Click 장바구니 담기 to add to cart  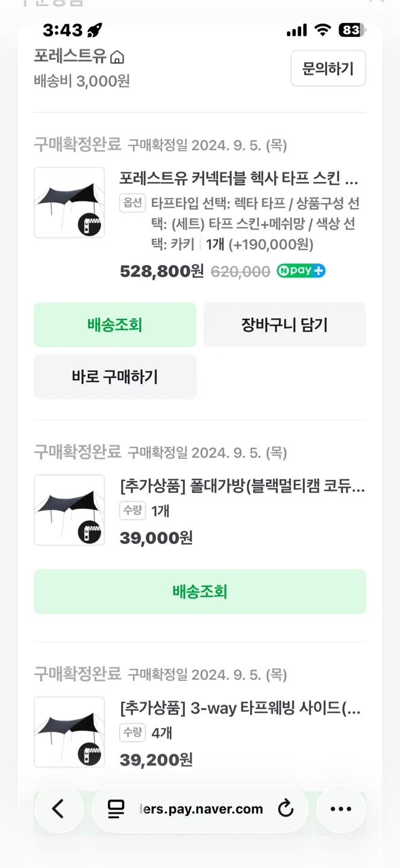pos(285,325)
